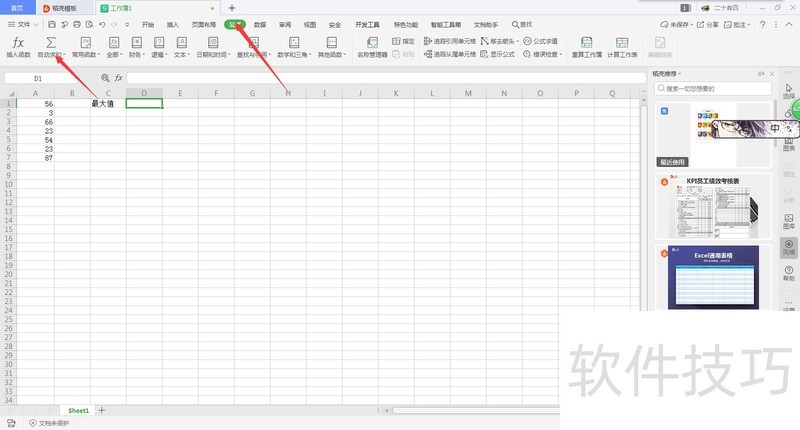
Task: Close the 稻壳推荐 side panel
Action: pyautogui.click(x=772, y=74)
